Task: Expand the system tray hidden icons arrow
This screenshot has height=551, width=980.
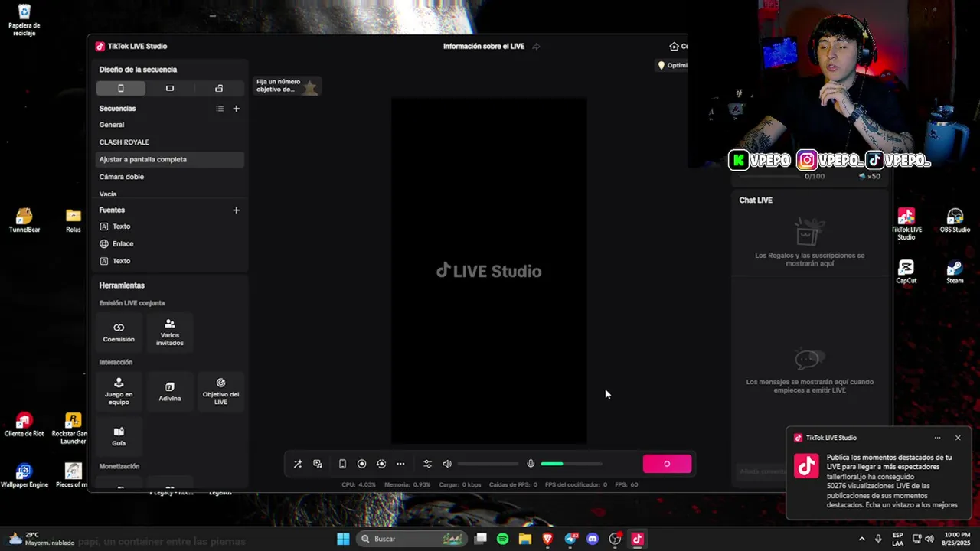Action: pyautogui.click(x=861, y=539)
